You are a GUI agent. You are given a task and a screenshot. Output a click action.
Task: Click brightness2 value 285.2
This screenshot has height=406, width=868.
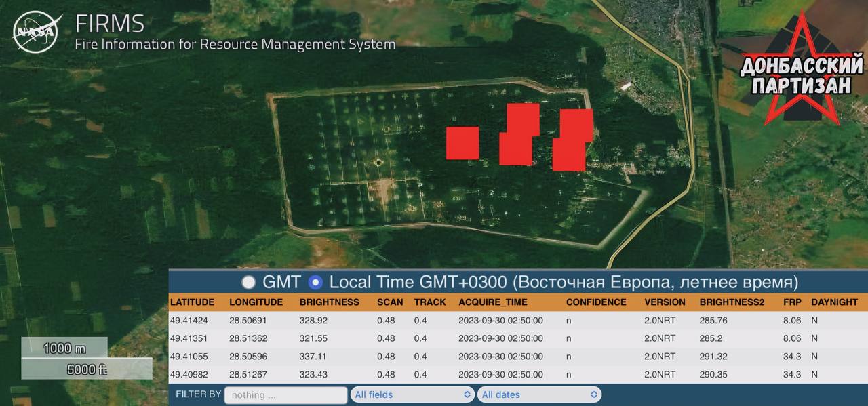[x=711, y=338]
